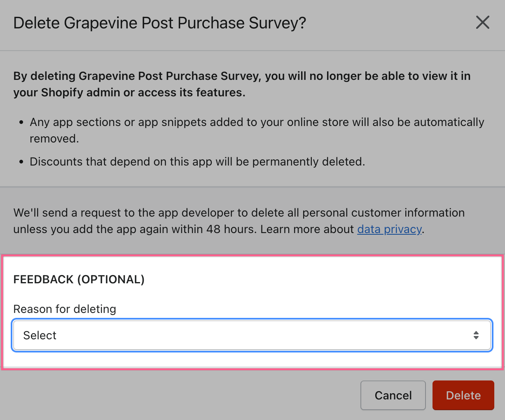Click the Select placeholder text
Screen dimensions: 505x420
tap(40, 336)
